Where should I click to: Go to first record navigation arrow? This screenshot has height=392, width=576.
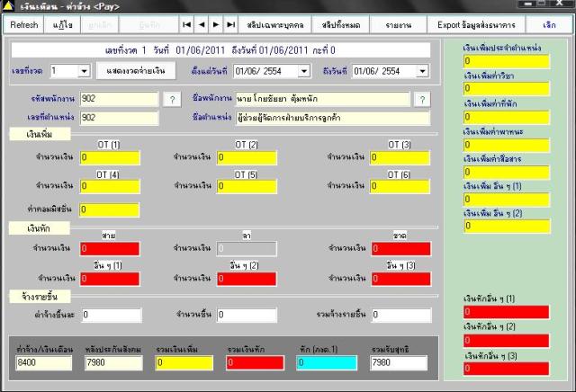186,24
